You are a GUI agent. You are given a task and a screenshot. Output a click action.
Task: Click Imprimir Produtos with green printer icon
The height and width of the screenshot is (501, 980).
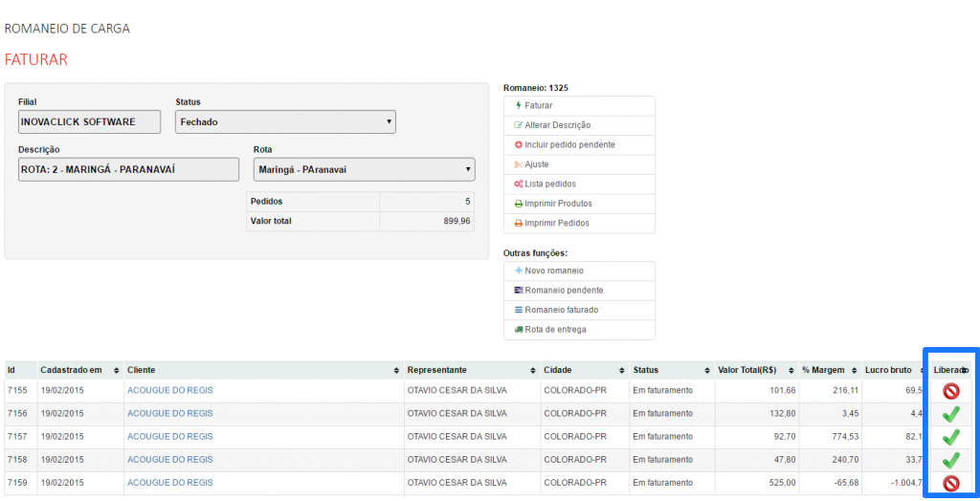[x=557, y=204]
